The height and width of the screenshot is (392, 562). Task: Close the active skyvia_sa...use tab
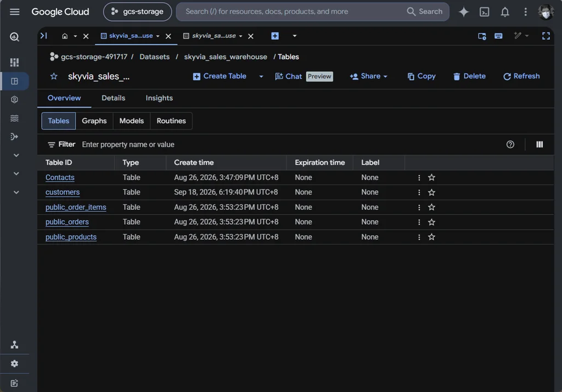[168, 36]
